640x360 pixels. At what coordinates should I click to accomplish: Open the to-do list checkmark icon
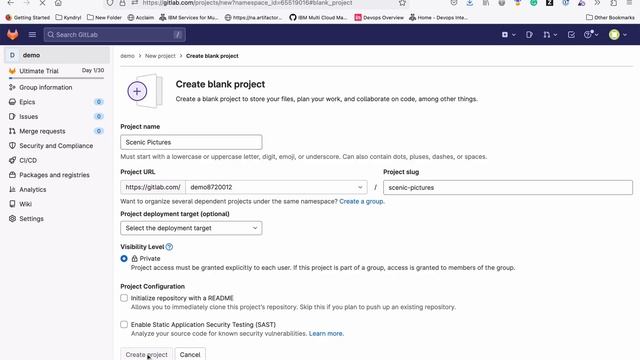[x=571, y=35]
